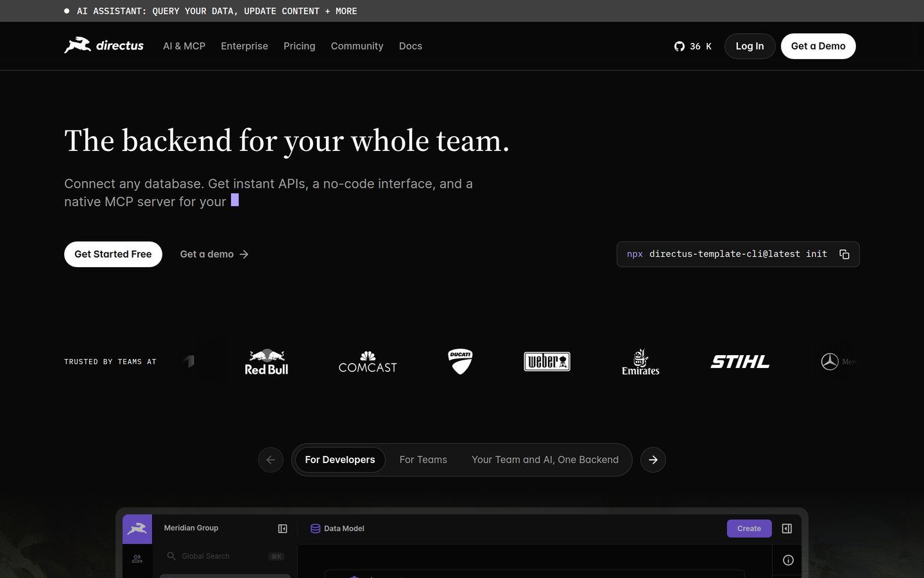Click the Weber logo

tap(547, 362)
